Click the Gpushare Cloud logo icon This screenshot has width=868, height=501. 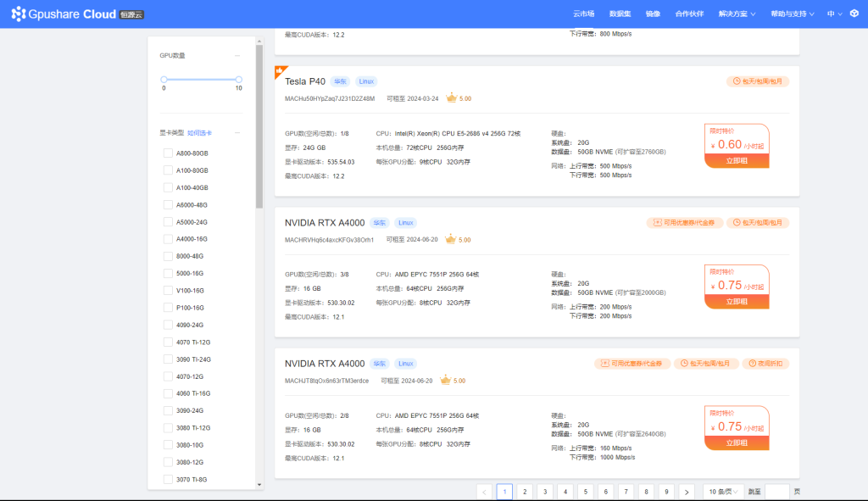click(x=19, y=14)
